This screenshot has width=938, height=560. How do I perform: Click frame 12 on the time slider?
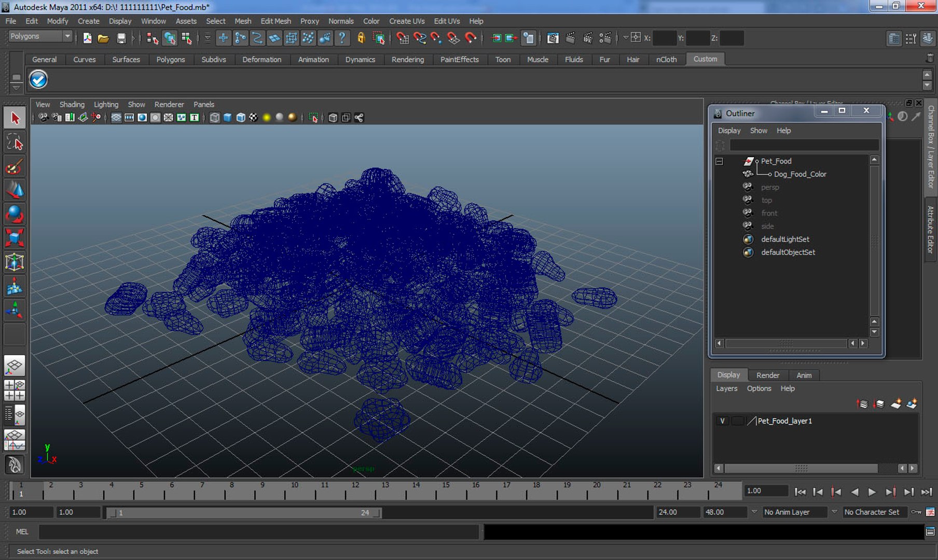tap(355, 490)
